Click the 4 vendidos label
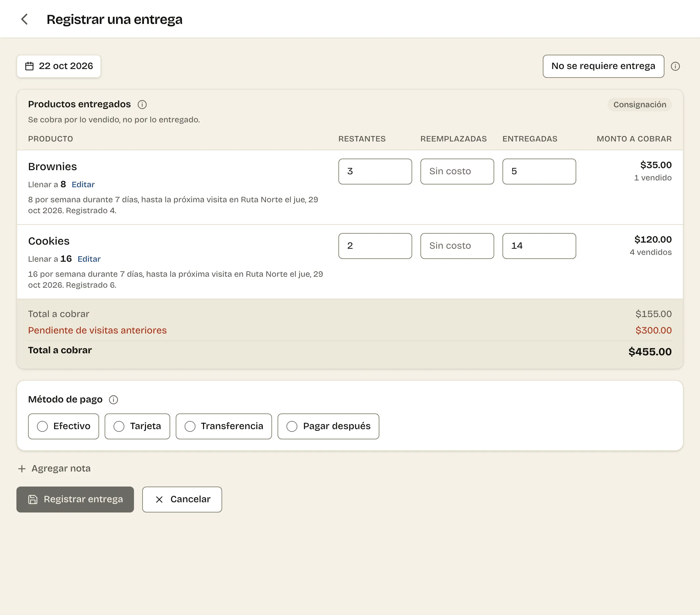Image resolution: width=700 pixels, height=615 pixels. click(x=650, y=252)
